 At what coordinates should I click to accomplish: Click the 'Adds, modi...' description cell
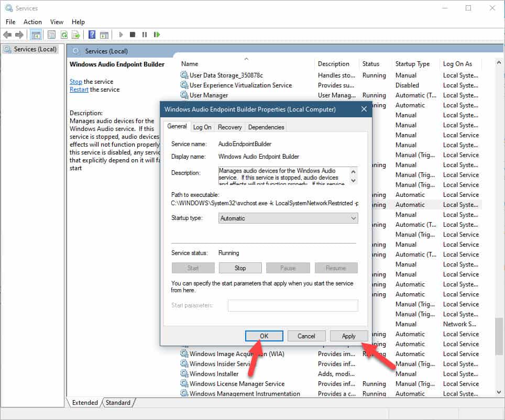tap(336, 373)
